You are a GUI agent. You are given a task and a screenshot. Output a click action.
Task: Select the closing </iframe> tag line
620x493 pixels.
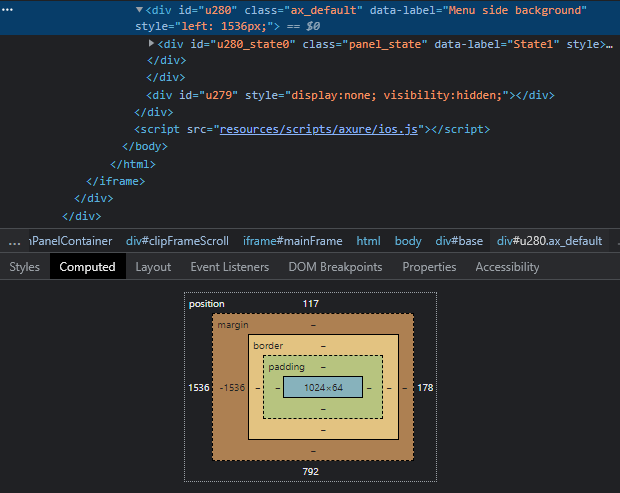point(115,181)
